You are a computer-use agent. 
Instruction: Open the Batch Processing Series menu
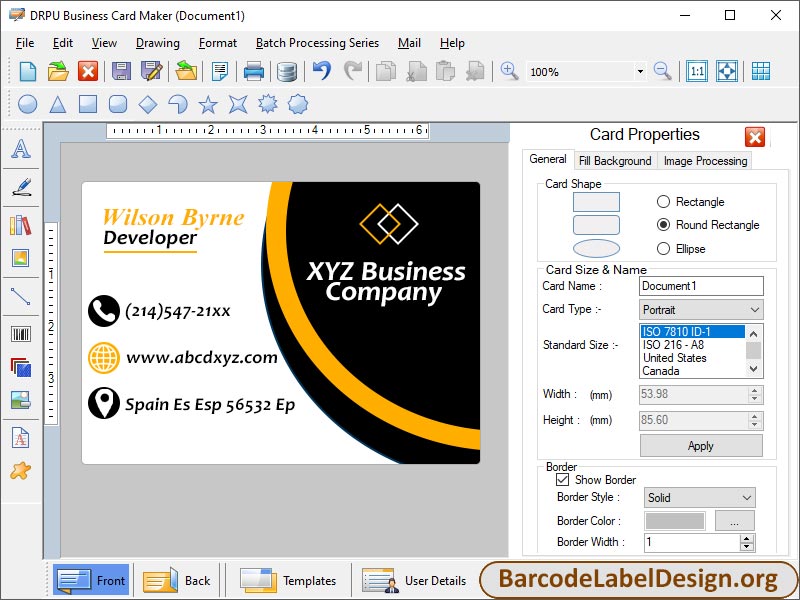click(x=317, y=43)
